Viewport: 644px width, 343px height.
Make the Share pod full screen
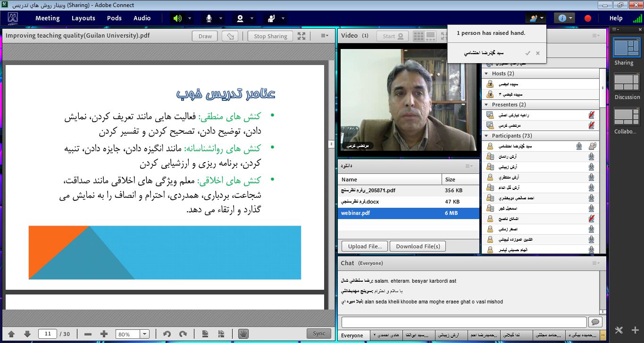click(301, 36)
